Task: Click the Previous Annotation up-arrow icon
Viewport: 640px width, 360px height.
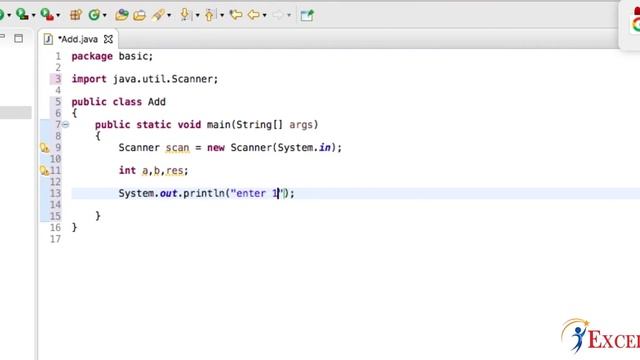Action: point(210,15)
